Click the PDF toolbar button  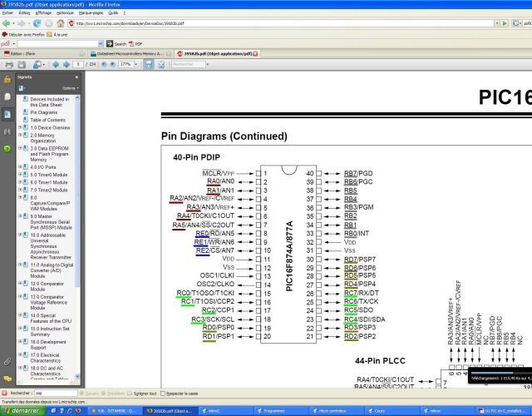point(135,44)
